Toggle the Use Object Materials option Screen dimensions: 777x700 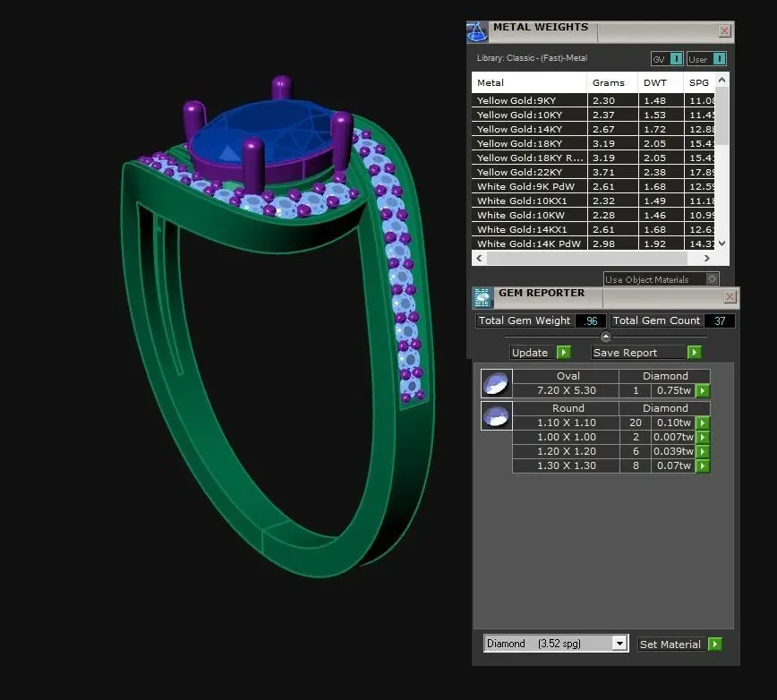coord(712,279)
